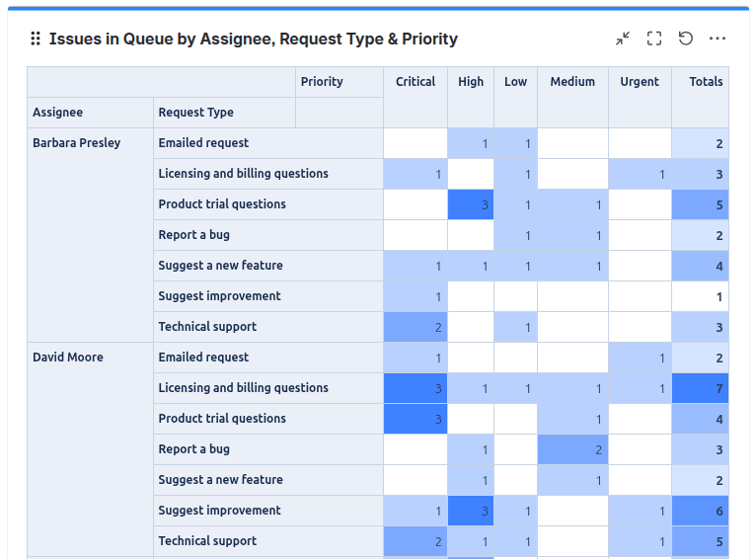This screenshot has height=559, width=756.
Task: Click the Priority header label
Action: 322,82
